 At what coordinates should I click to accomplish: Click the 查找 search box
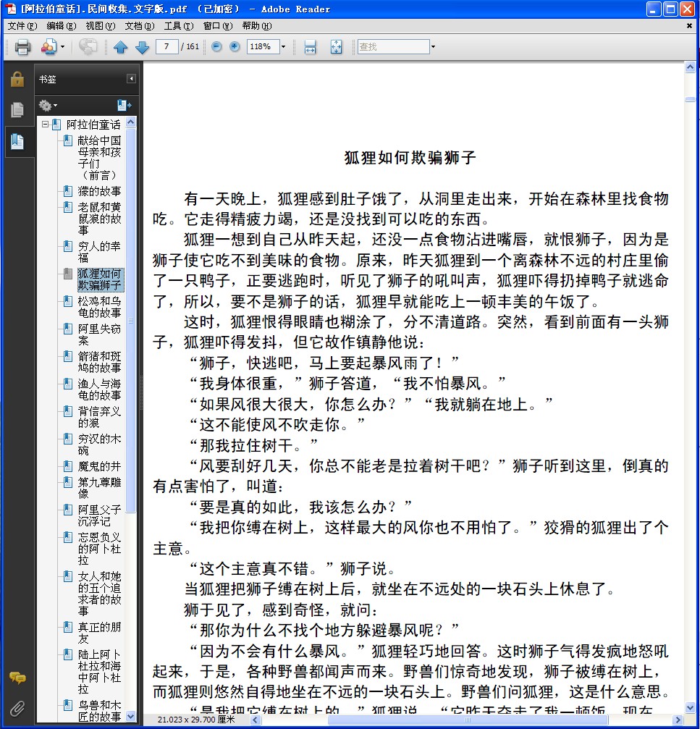coord(393,46)
